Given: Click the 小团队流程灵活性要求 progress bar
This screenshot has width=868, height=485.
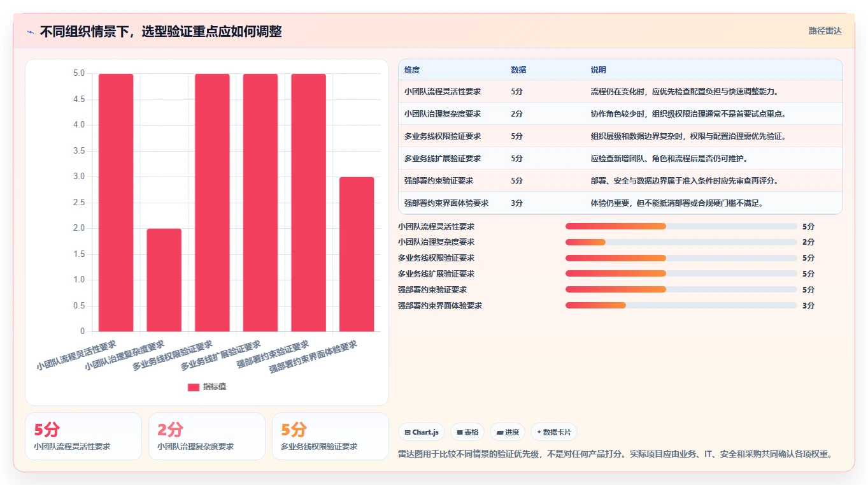Looking at the screenshot, I should tap(681, 226).
